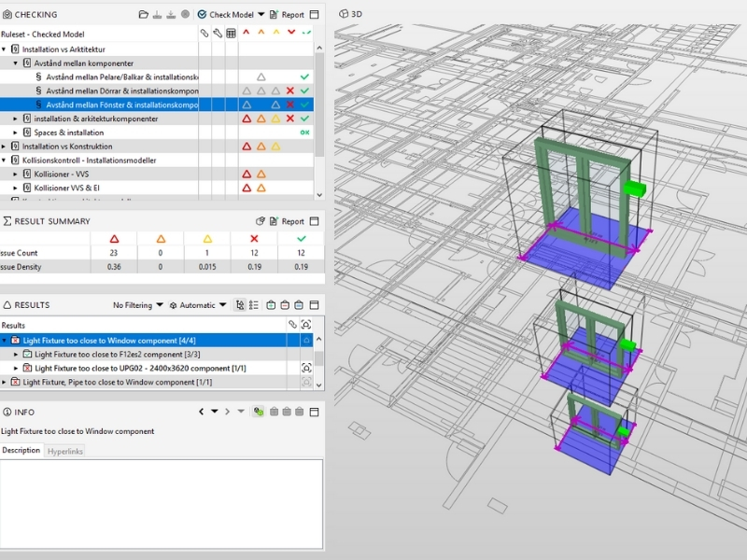Collapse the Light Fixture too close to Window [4/4] result
This screenshot has height=560, width=747.
[4, 341]
